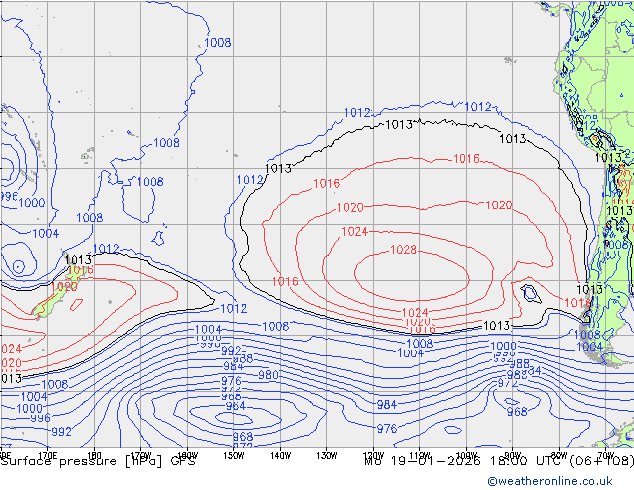Viewport: 634px width, 490px height.
Task: Click the 'Surface pressure [hPa] GFS' title
Action: (x=98, y=461)
